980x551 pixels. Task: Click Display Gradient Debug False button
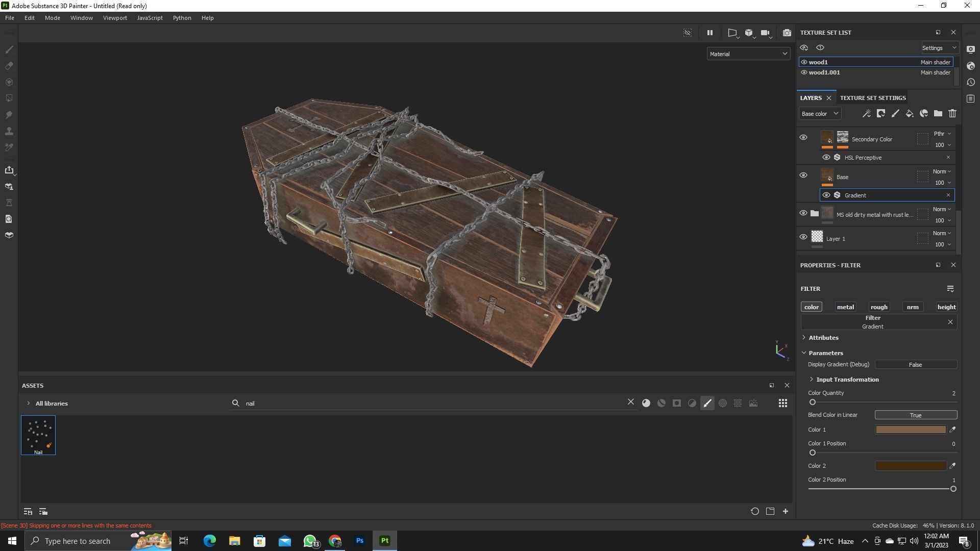pos(916,365)
